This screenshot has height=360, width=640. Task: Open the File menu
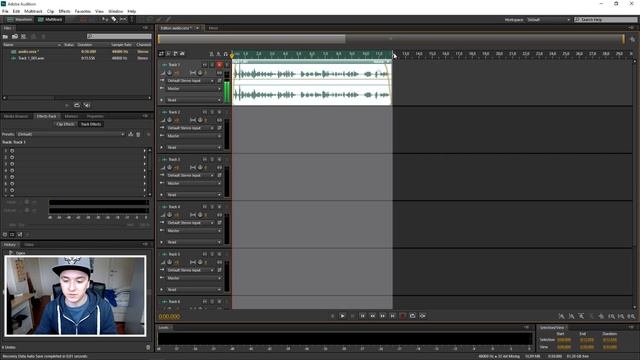pyautogui.click(x=5, y=11)
